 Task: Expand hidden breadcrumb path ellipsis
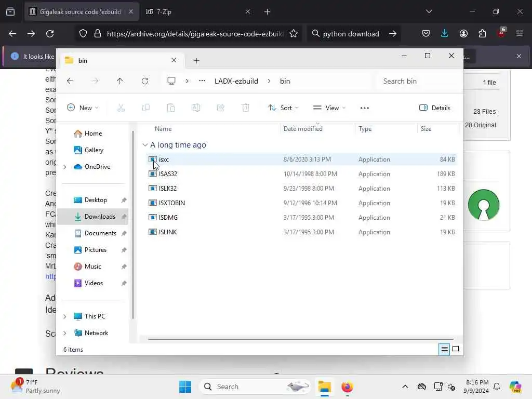pyautogui.click(x=202, y=81)
